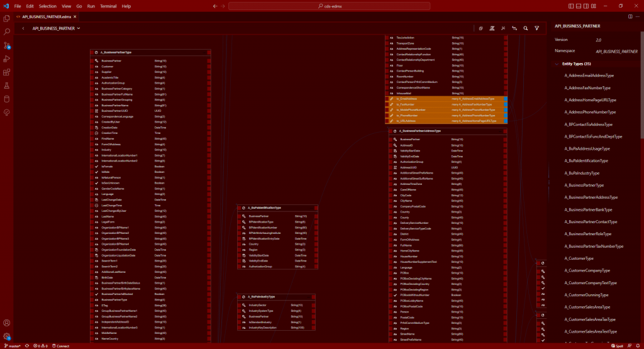644x349 pixels.
Task: Click the feedback icon in status bar
Action: coord(630,346)
